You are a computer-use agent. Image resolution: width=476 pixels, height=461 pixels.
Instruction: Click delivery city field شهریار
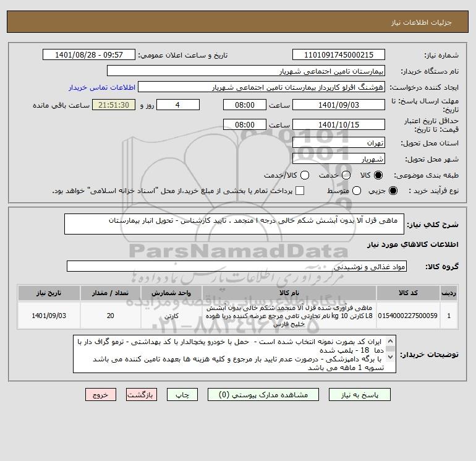tap(339, 159)
